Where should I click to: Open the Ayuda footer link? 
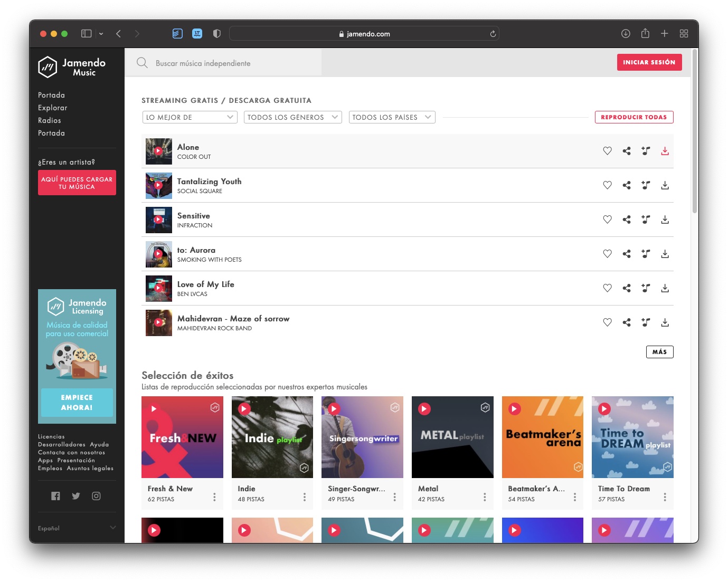point(99,445)
